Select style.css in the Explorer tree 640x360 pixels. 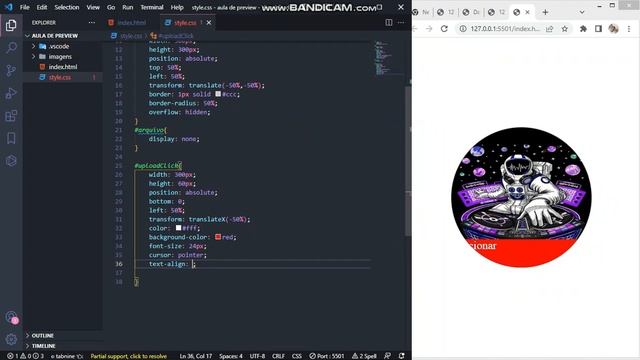pos(60,77)
